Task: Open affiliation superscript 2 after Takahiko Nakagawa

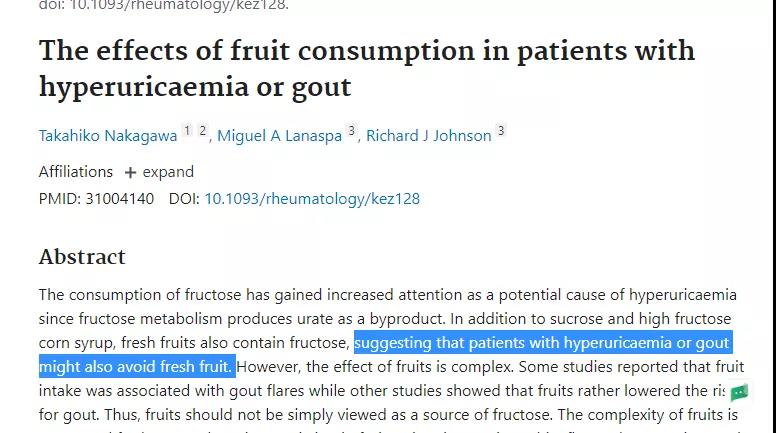Action: coord(202,131)
